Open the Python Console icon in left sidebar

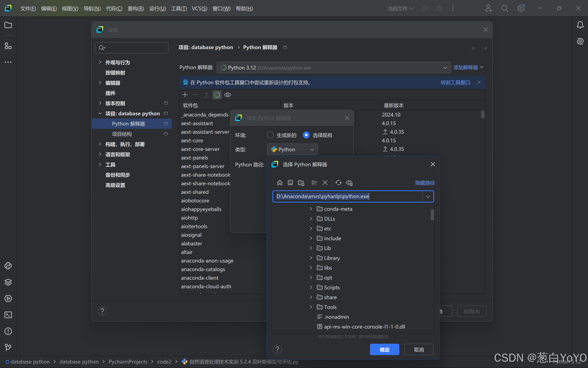click(8, 266)
